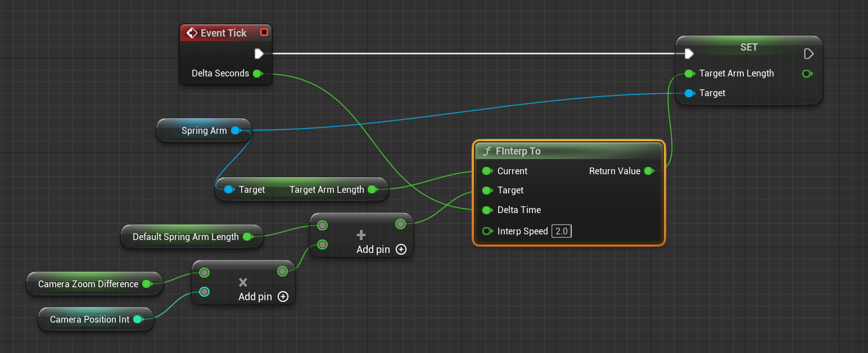Click the blue Target pin on SET node

coord(690,93)
